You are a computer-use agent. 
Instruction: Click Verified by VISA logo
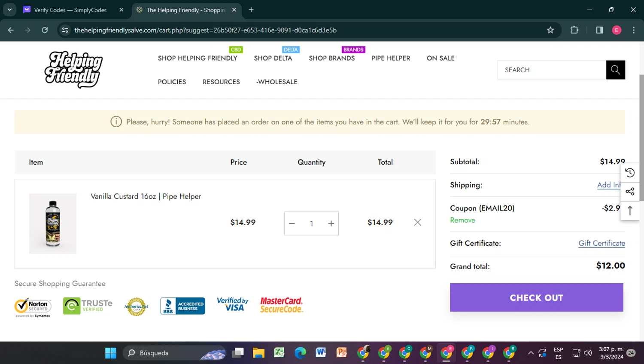pyautogui.click(x=232, y=304)
